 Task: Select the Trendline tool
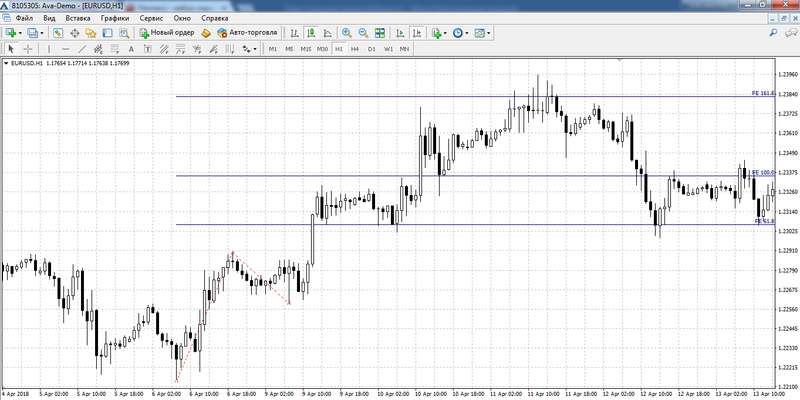[82, 49]
